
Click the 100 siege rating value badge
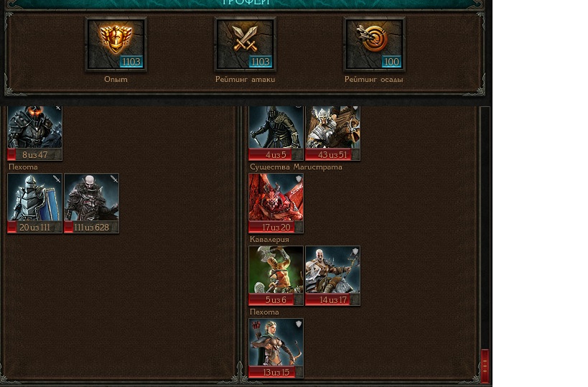[391, 62]
